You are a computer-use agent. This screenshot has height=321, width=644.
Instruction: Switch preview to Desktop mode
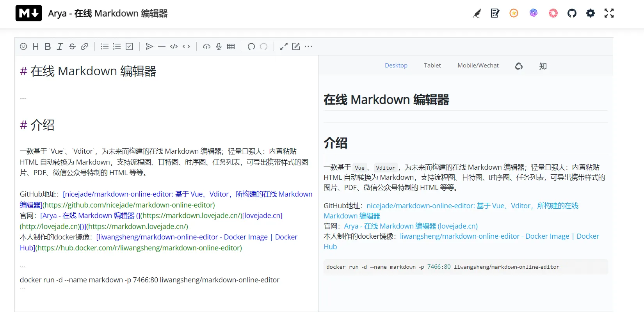coord(396,66)
